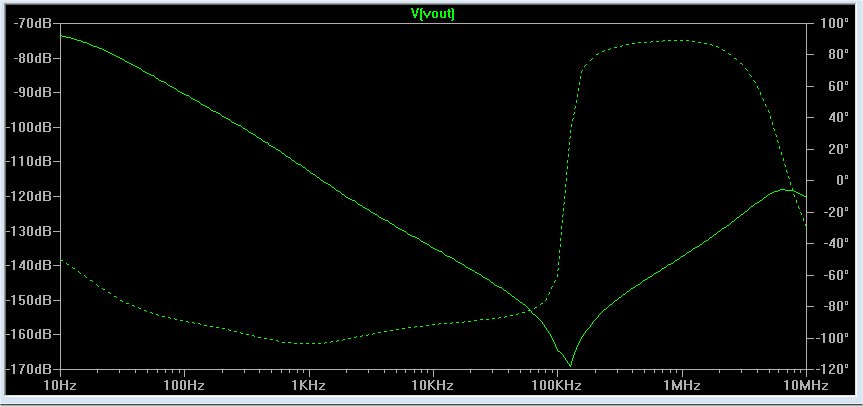Click the magnitude notch minimum near 100KHz

[570, 366]
